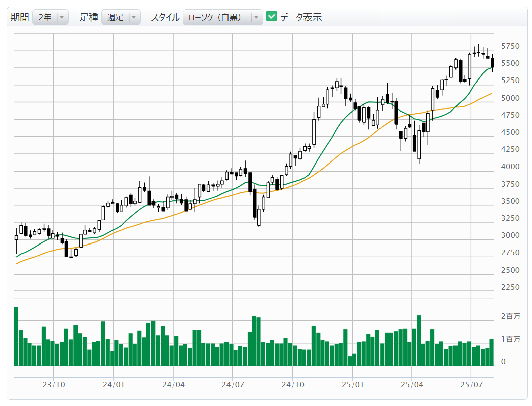Click the スタイル label

[x=165, y=17]
